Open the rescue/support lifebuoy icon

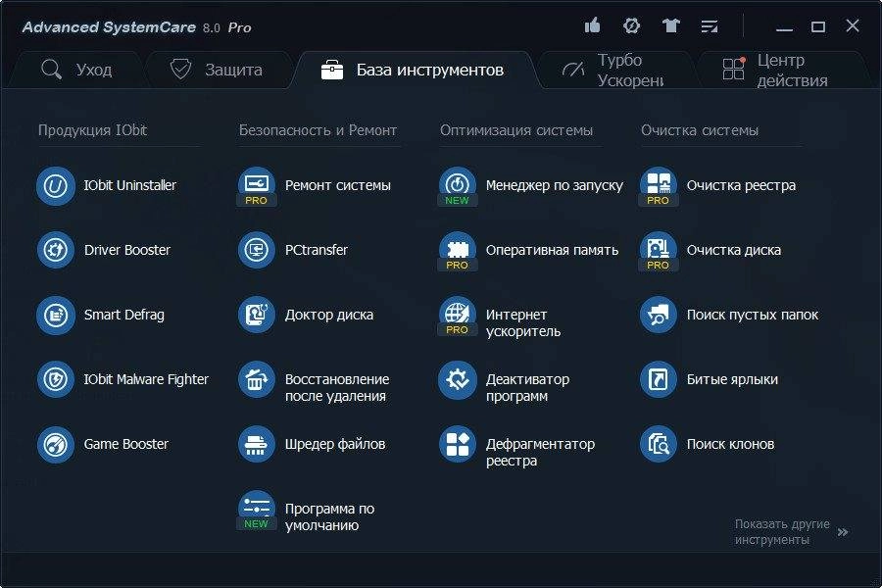[632, 25]
